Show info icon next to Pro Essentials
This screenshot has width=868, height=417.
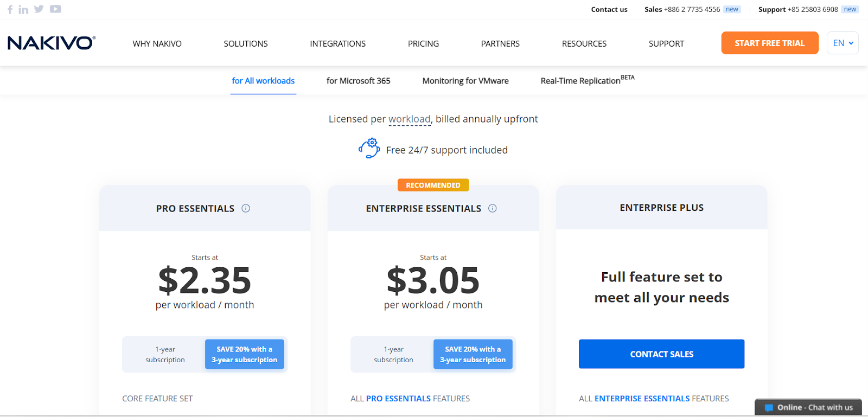click(246, 208)
